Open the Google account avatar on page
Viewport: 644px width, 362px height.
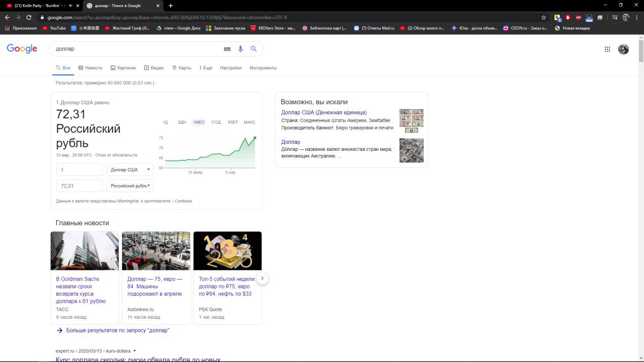(623, 49)
